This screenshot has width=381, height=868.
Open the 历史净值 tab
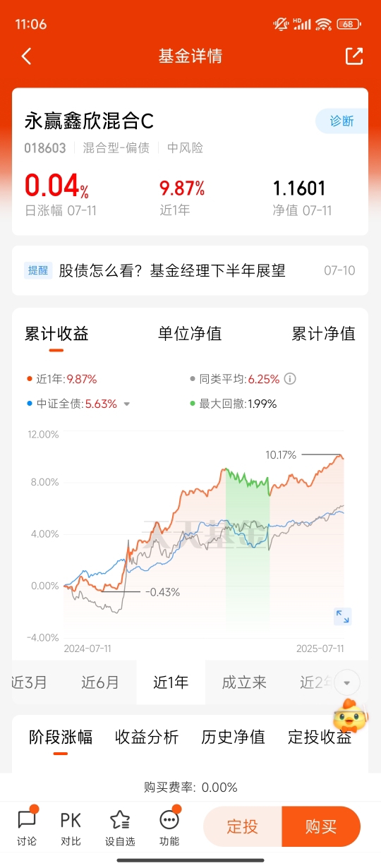pyautogui.click(x=234, y=737)
